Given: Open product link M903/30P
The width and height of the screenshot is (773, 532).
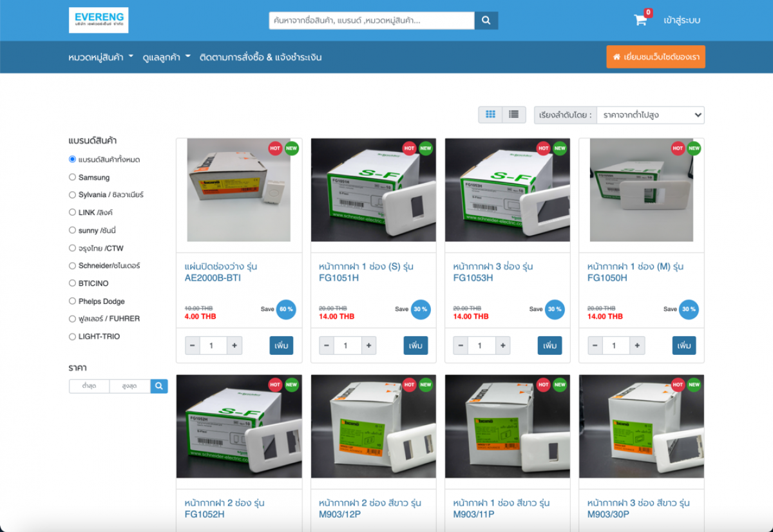Looking at the screenshot, I should pos(638,509).
